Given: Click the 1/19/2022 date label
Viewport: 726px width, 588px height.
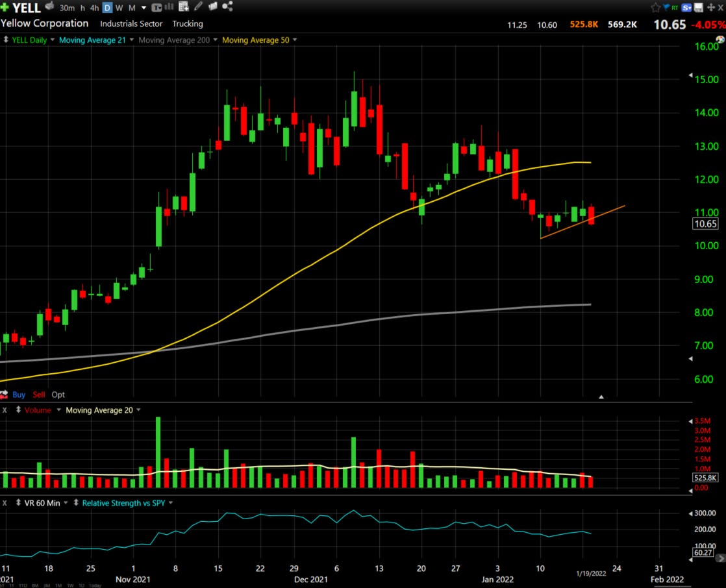Looking at the screenshot, I should (591, 573).
